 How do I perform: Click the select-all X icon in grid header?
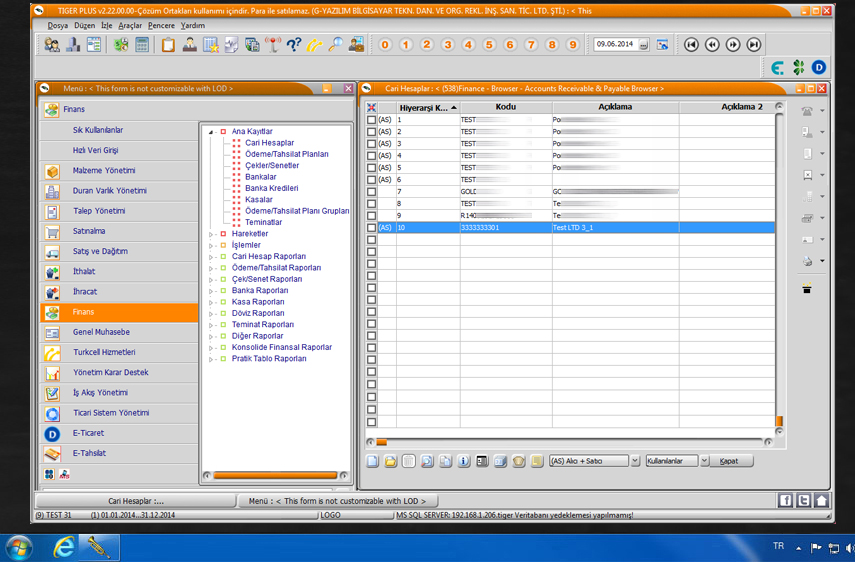pyautogui.click(x=371, y=107)
